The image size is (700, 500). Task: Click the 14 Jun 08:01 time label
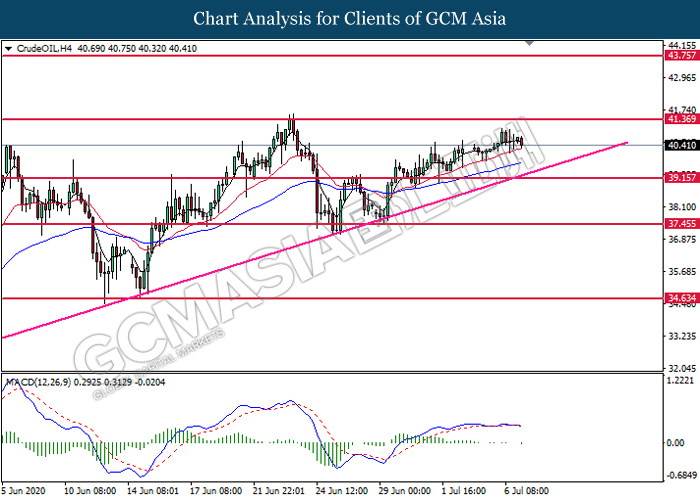tap(153, 491)
